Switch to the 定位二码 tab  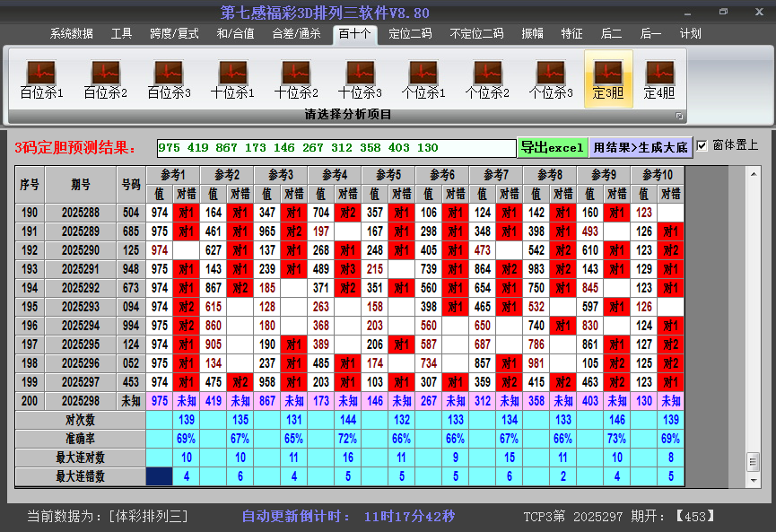410,34
